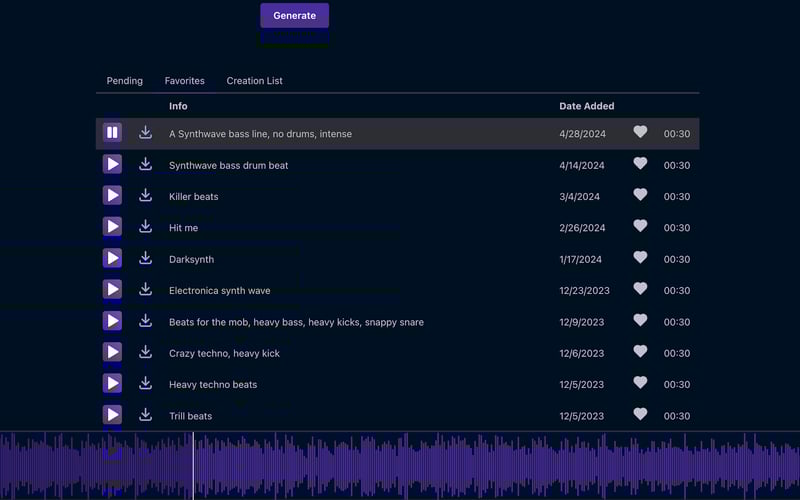
Task: Download the Trill beats track
Action: pyautogui.click(x=145, y=415)
